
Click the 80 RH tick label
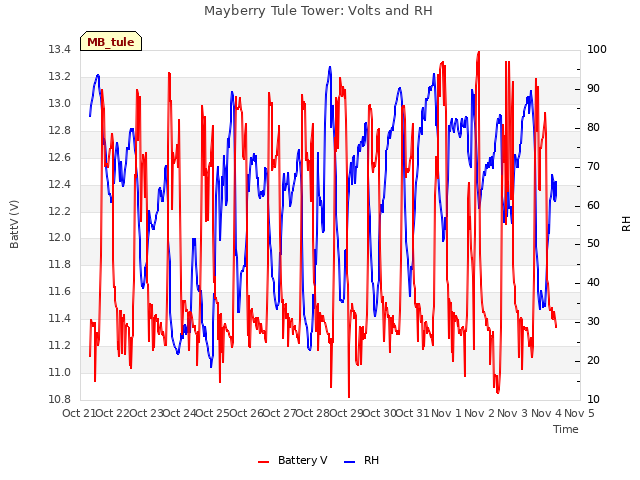593,128
